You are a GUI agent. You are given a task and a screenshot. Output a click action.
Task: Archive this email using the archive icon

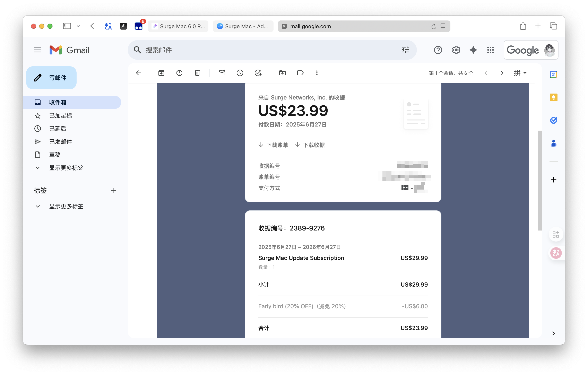click(x=161, y=73)
